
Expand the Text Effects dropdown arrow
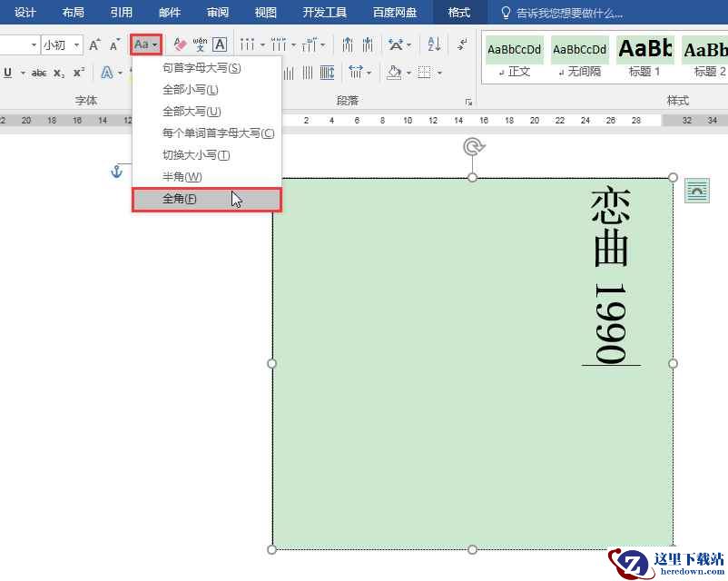pyautogui.click(x=120, y=74)
